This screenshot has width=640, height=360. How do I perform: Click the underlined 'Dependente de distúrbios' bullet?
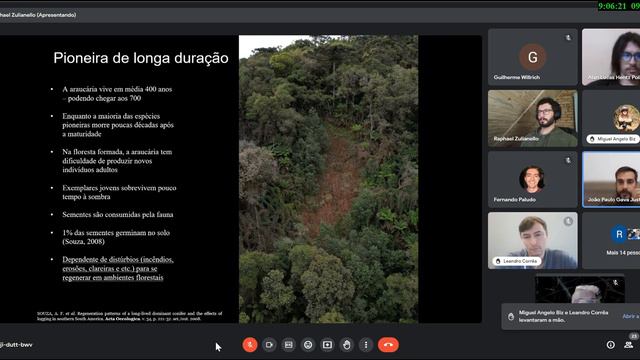118,269
